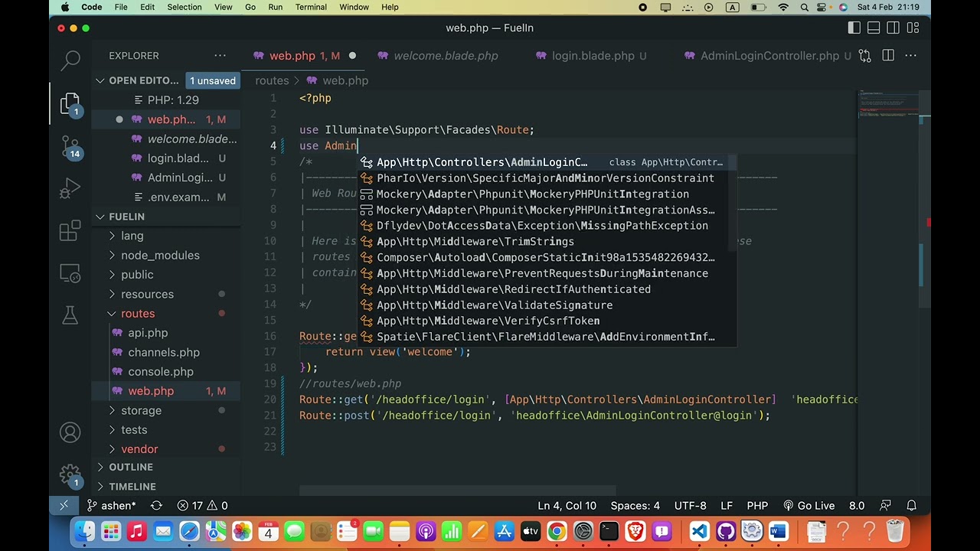Screen dimensions: 980x551
Task: Click synchronize changes icon in status bar
Action: (x=156, y=505)
